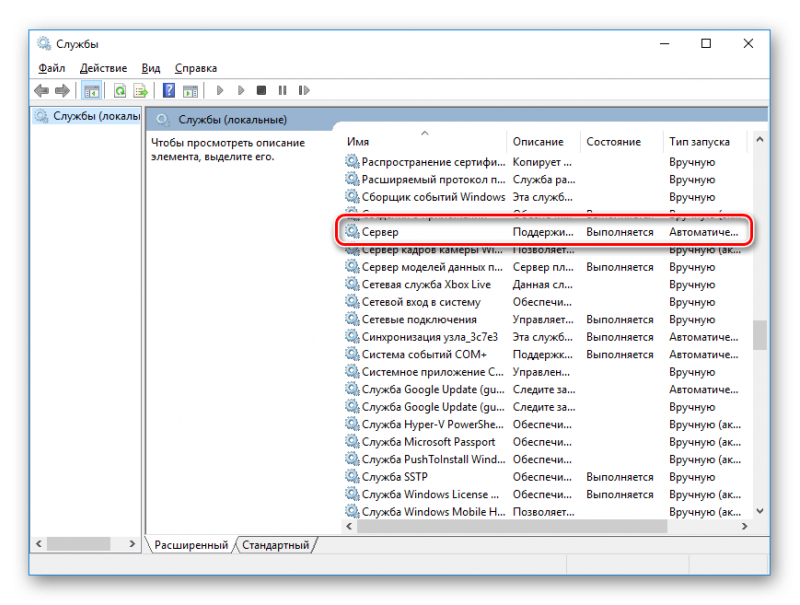Maximize the Службы window
Image resolution: width=800 pixels, height=605 pixels.
click(x=706, y=44)
